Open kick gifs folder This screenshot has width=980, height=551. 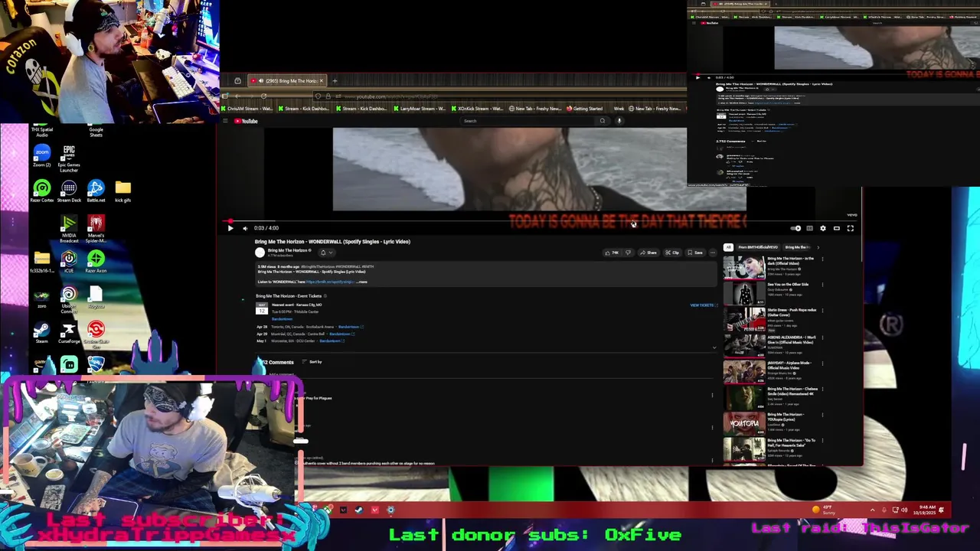[x=122, y=191]
